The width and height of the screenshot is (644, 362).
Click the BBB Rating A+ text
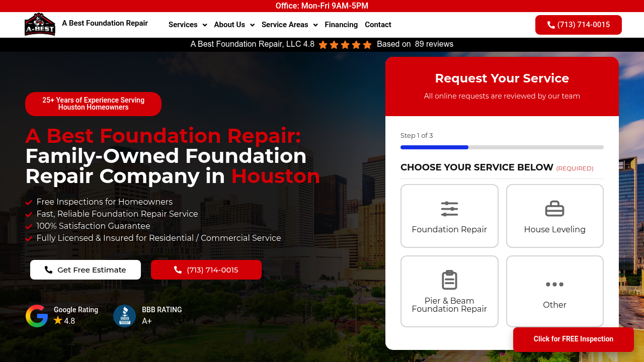coord(162,315)
